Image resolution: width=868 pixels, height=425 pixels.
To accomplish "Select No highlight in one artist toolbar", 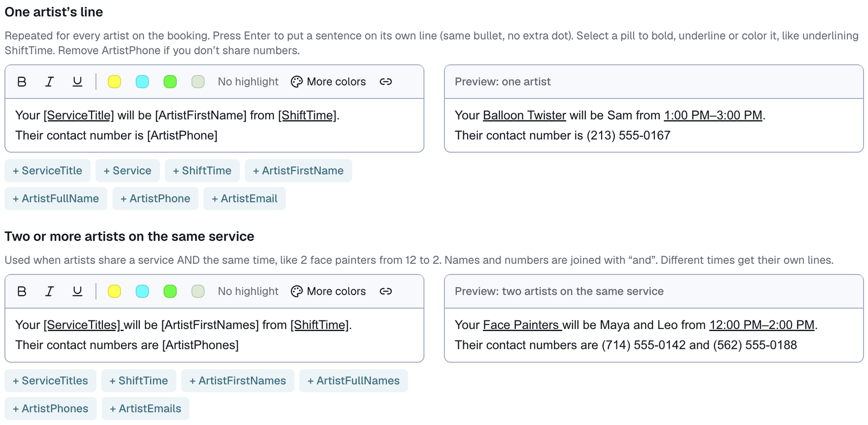I will coord(248,82).
